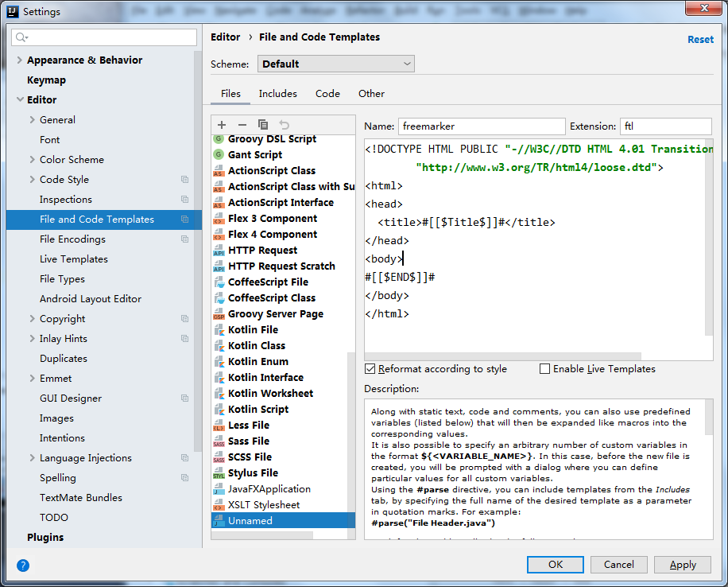This screenshot has width=728, height=587.
Task: Select the Gant Script template icon
Action: click(219, 154)
